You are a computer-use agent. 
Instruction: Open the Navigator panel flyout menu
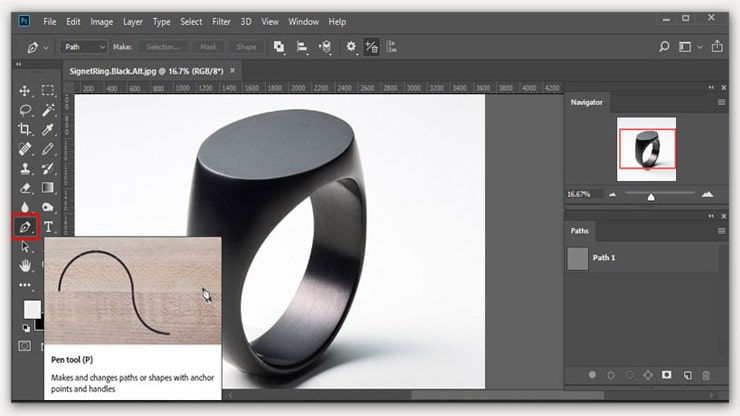click(721, 102)
